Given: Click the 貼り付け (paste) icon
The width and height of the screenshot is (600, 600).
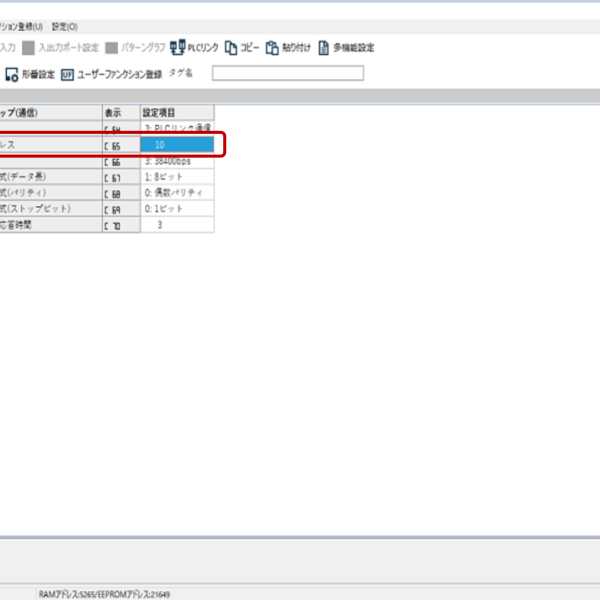Looking at the screenshot, I should coord(272,47).
